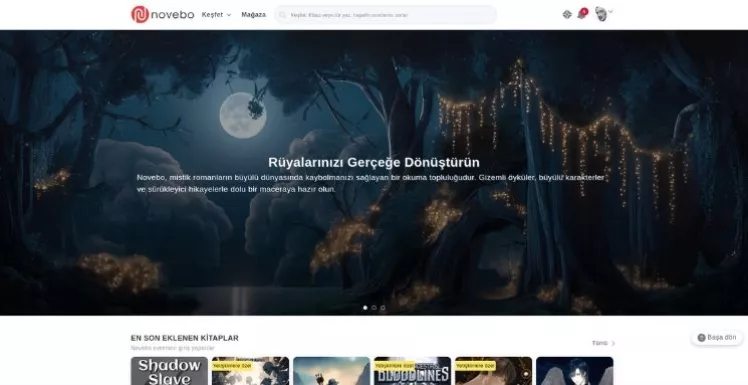Click the EN SON EKLENEN KİTAPLAR heading
This screenshot has width=748, height=385.
(185, 338)
